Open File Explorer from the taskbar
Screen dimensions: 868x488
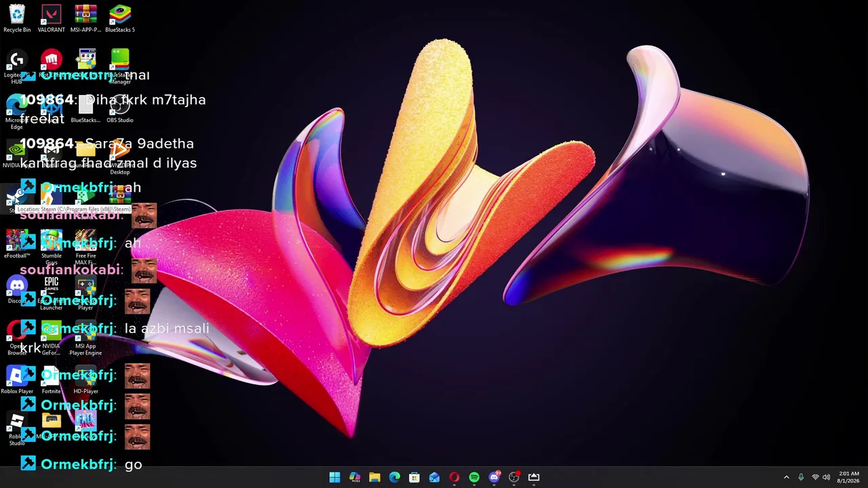(374, 477)
